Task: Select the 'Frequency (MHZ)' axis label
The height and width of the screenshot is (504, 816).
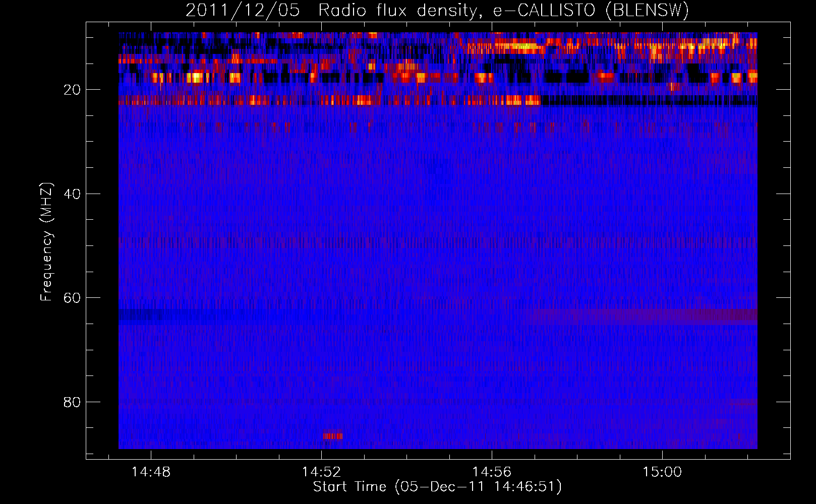Action: 46,242
